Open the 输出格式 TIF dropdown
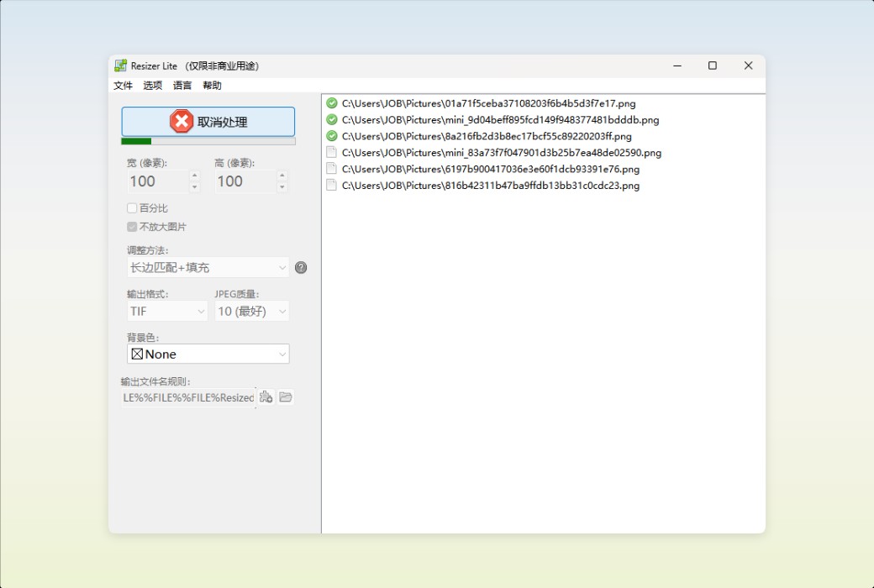 pyautogui.click(x=166, y=311)
